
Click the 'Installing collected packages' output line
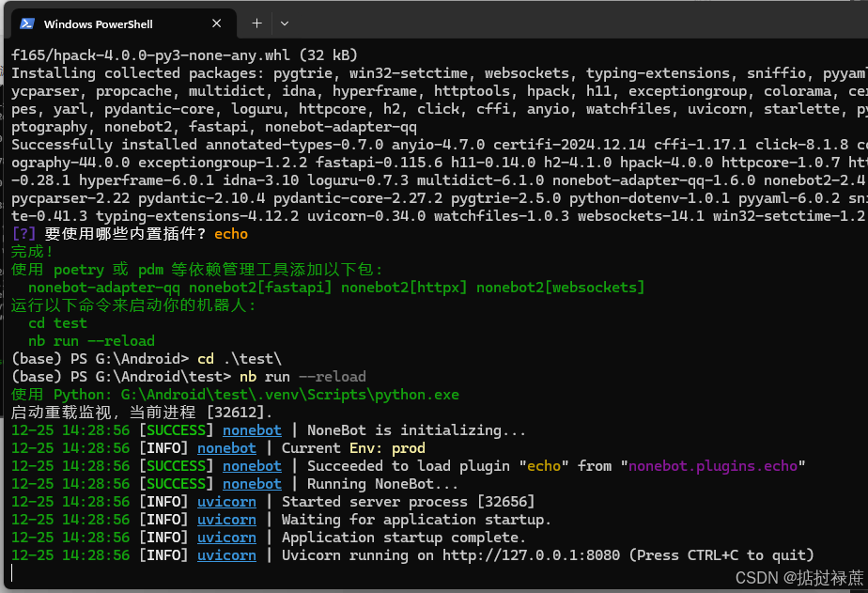tap(440, 73)
